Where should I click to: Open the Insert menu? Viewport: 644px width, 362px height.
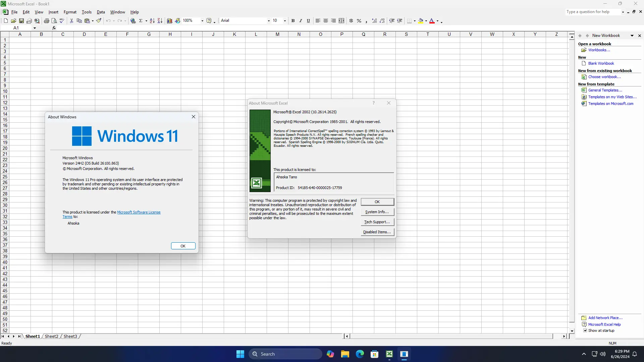[x=53, y=12]
